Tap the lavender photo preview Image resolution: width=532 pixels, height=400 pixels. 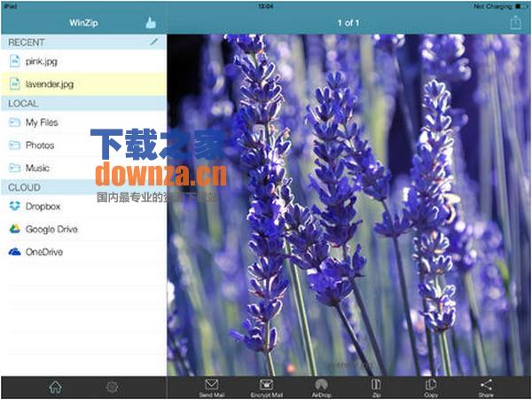pyautogui.click(x=348, y=205)
